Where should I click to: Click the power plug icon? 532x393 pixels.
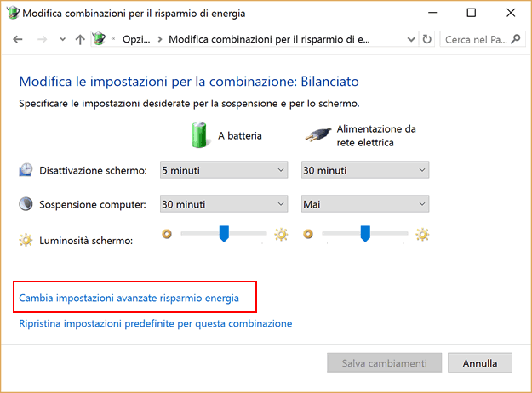click(317, 135)
